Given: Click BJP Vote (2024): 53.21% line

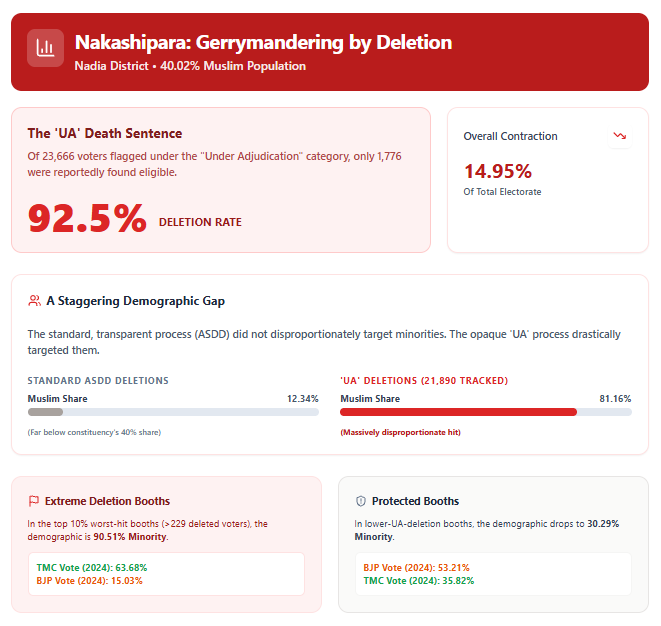Looking at the screenshot, I should coord(416,567).
